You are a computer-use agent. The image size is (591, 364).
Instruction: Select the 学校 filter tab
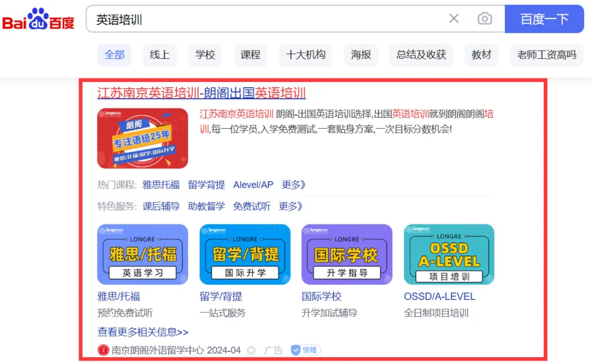205,55
